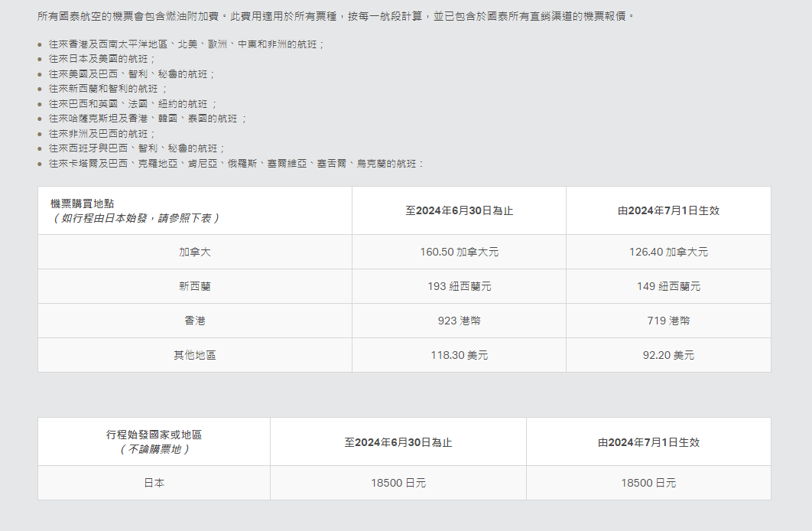812x531 pixels.
Task: Click the 機票購買地點 column header
Action: pyautogui.click(x=82, y=204)
